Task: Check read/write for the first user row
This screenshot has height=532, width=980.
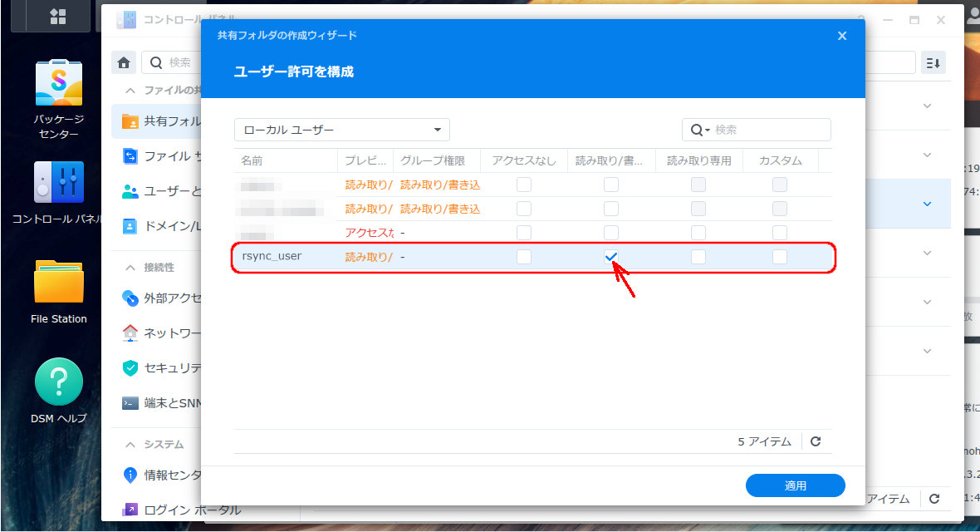Action: 611,185
